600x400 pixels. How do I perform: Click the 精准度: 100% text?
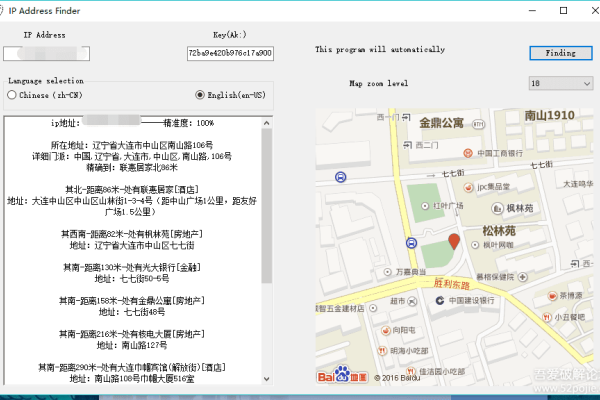point(189,123)
